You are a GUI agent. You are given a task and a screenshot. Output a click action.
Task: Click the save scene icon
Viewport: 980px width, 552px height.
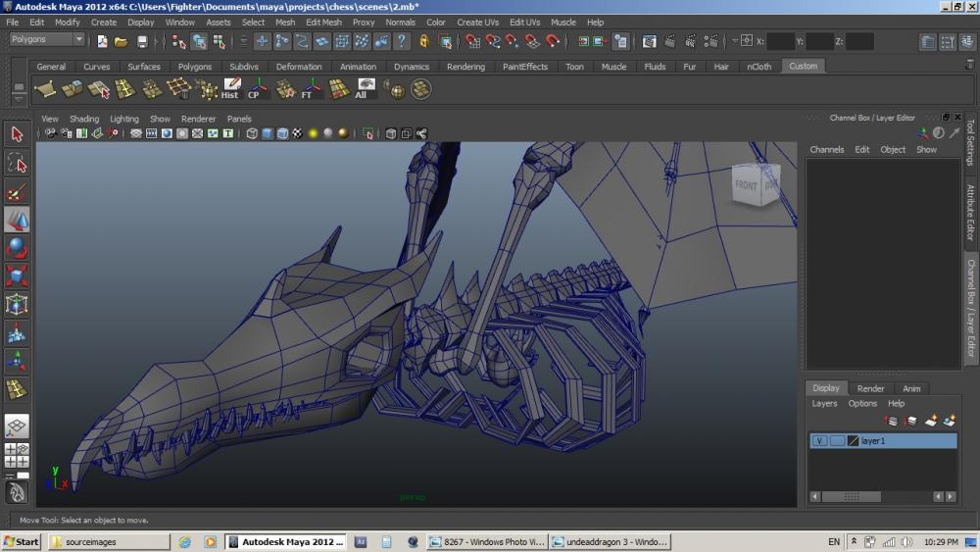(x=142, y=41)
